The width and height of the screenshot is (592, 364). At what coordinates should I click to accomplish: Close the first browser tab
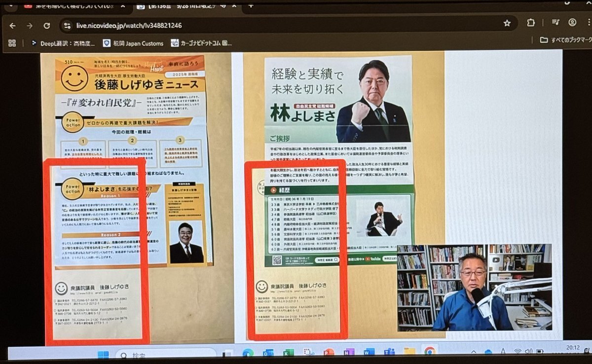(122, 6)
